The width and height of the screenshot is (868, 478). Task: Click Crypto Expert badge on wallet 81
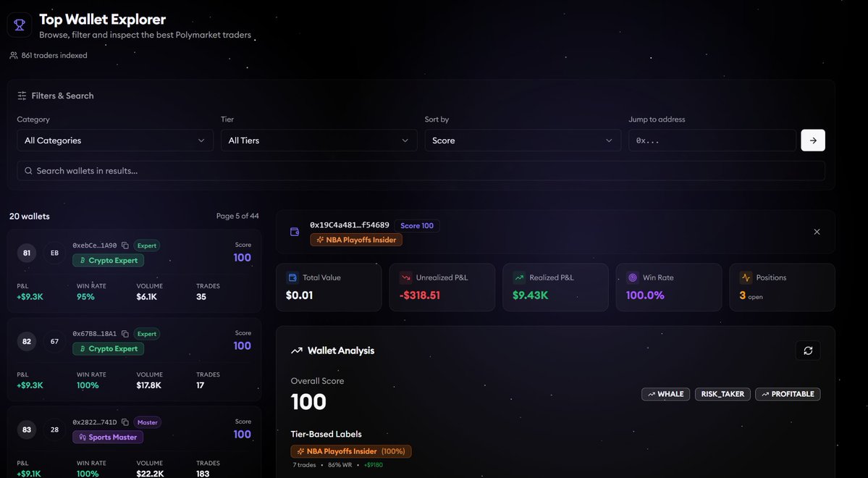tap(109, 260)
